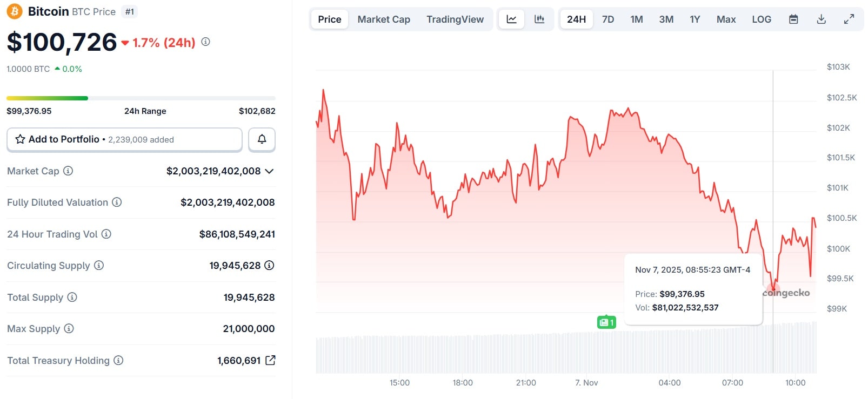Click Add to Portfolio button
Image resolution: width=868 pixels, height=399 pixels.
pos(124,139)
